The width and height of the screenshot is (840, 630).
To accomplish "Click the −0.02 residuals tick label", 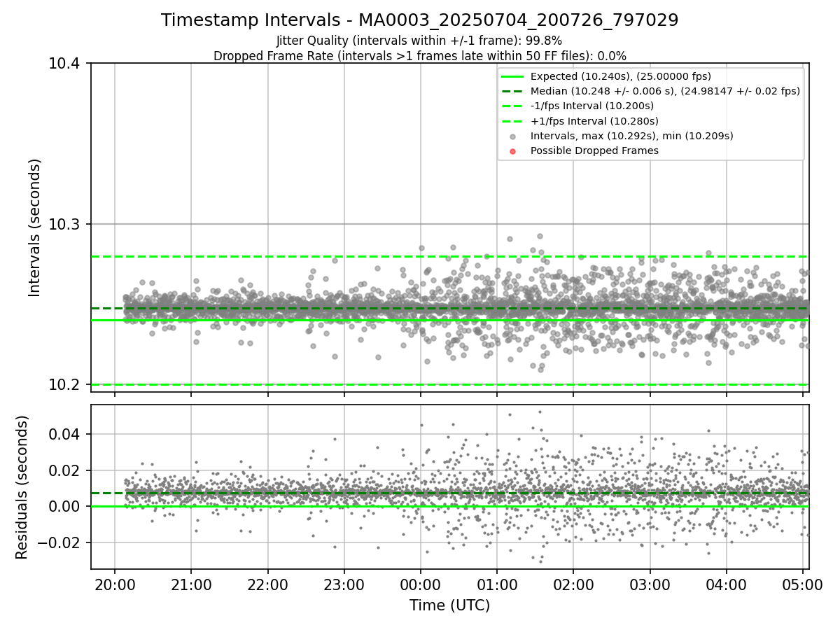I will (59, 542).
